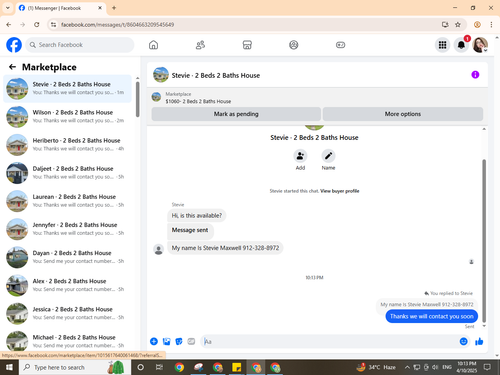The image size is (500, 375).
Task: Send a thumbs up like
Action: click(479, 341)
